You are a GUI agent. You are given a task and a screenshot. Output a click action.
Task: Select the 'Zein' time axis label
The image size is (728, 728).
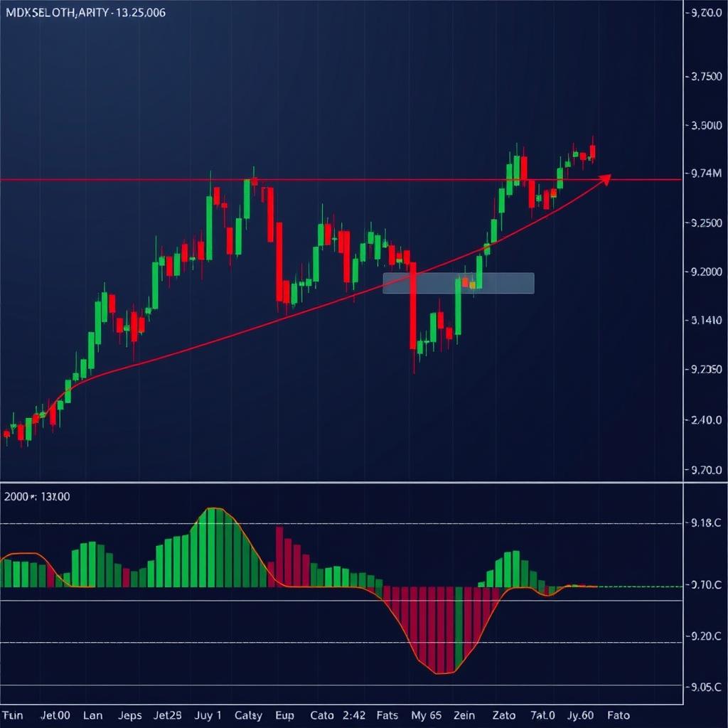pos(464,715)
